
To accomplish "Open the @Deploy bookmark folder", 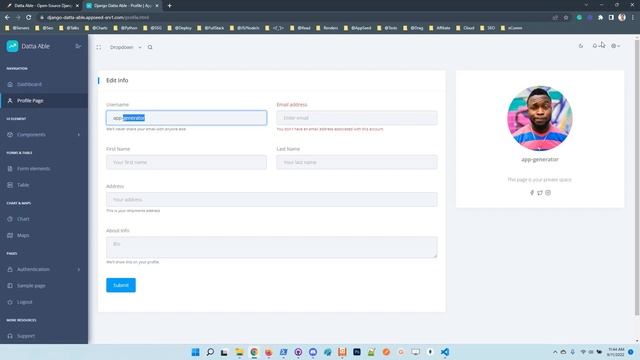I will click(x=180, y=28).
